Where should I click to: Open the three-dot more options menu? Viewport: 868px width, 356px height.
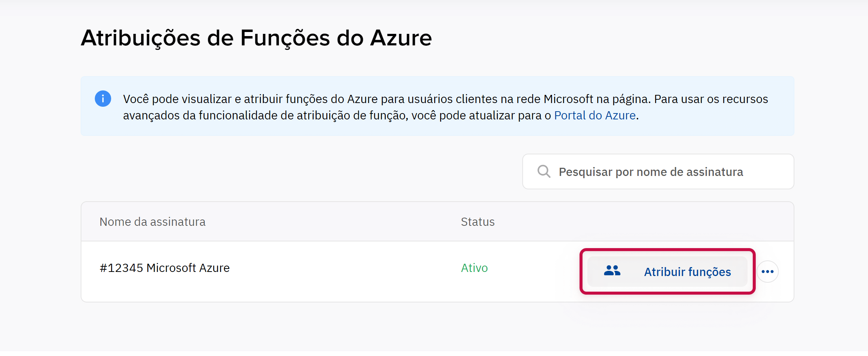pyautogui.click(x=767, y=272)
